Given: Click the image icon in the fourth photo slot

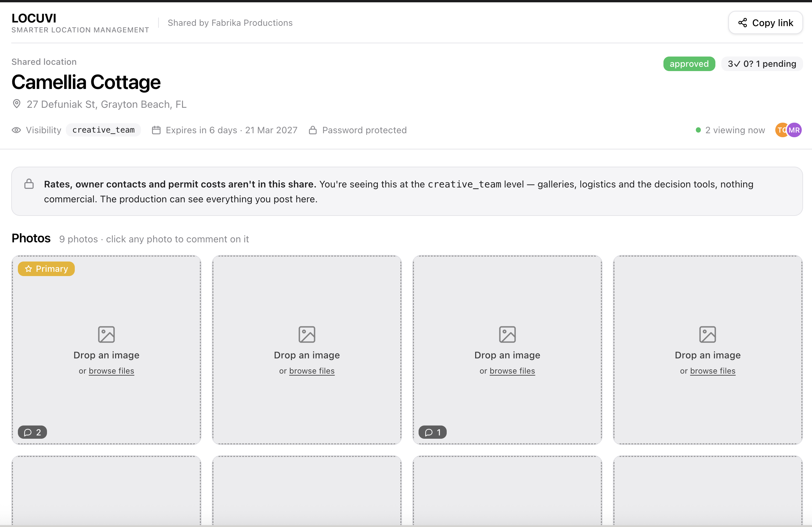Looking at the screenshot, I should 707,334.
